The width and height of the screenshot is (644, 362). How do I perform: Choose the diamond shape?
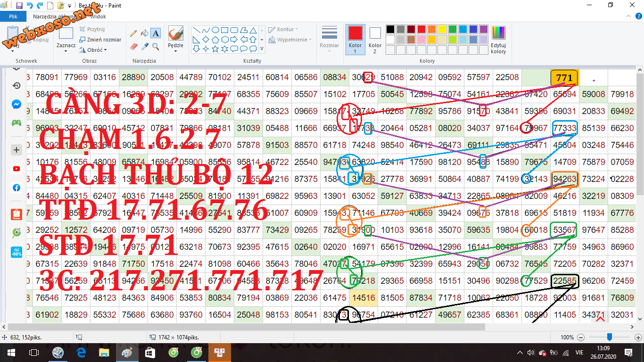pyautogui.click(x=206, y=39)
